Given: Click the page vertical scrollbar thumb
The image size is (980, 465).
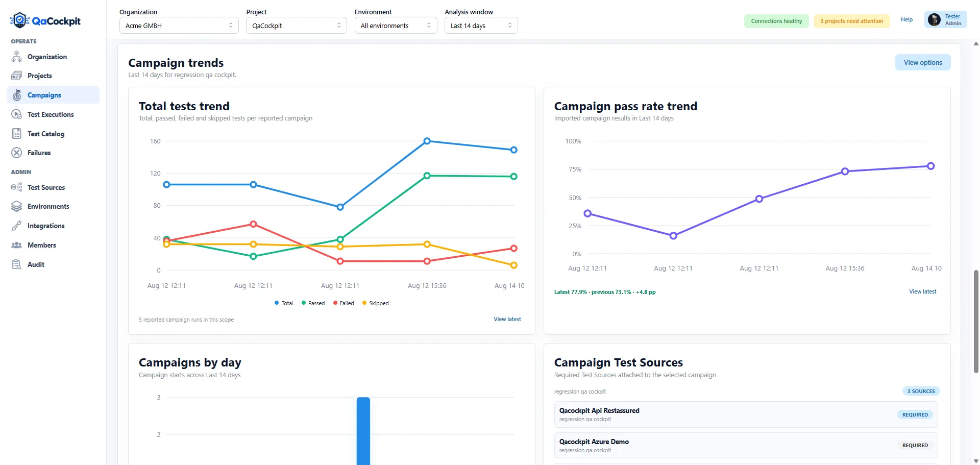Looking at the screenshot, I should (x=976, y=322).
